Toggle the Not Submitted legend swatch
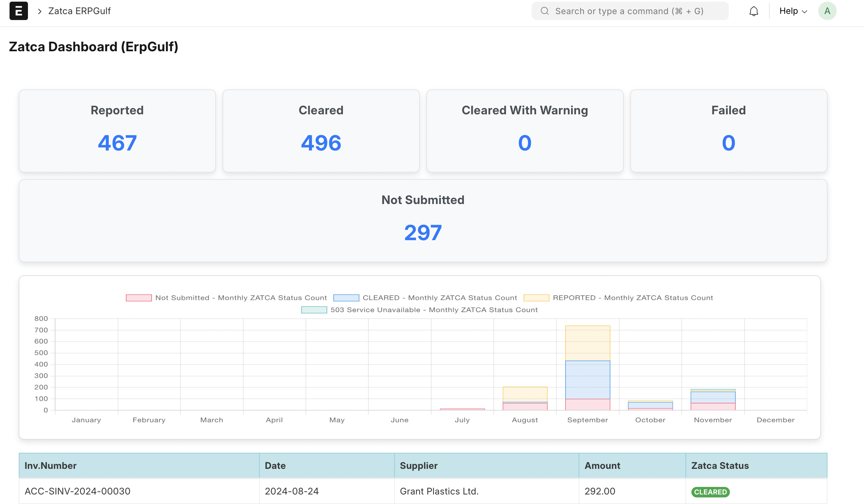Screen dimensions: 864x504 pos(139,298)
